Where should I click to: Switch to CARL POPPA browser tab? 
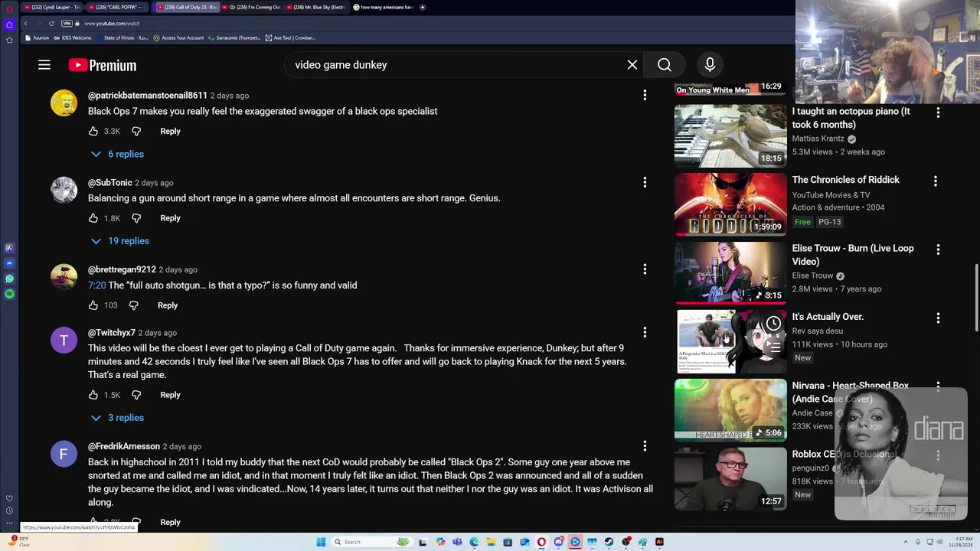point(116,7)
